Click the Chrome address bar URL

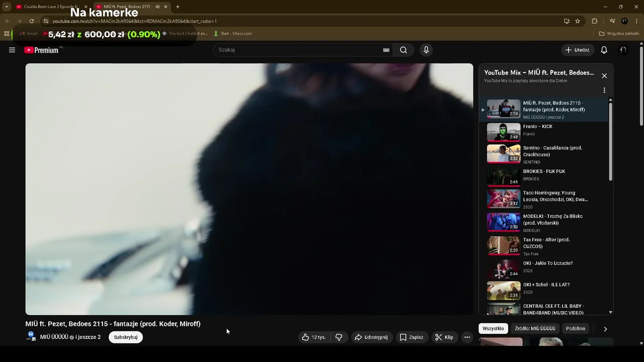point(134,21)
